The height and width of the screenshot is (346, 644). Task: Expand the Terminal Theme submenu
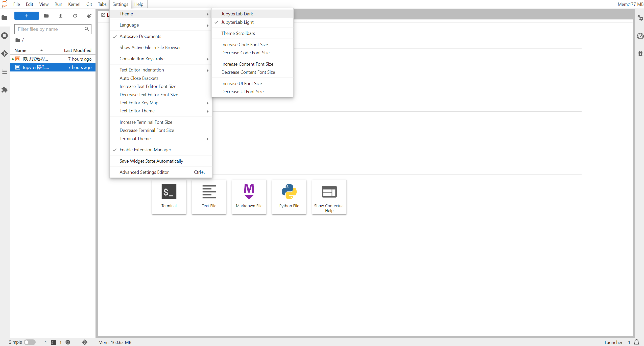click(135, 138)
